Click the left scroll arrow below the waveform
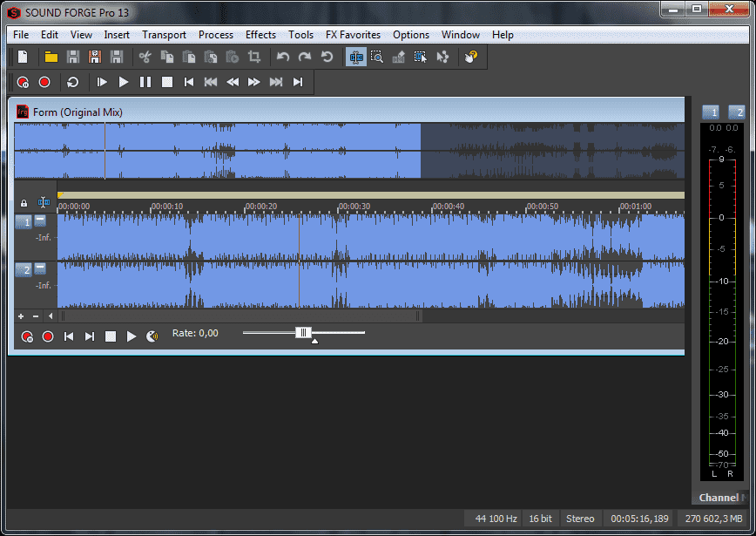Viewport: 756px width, 536px height. (x=51, y=316)
